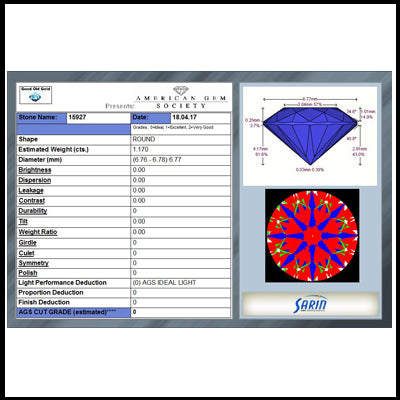Click the Sarin logo banner
The height and width of the screenshot is (400, 400).
point(310,304)
